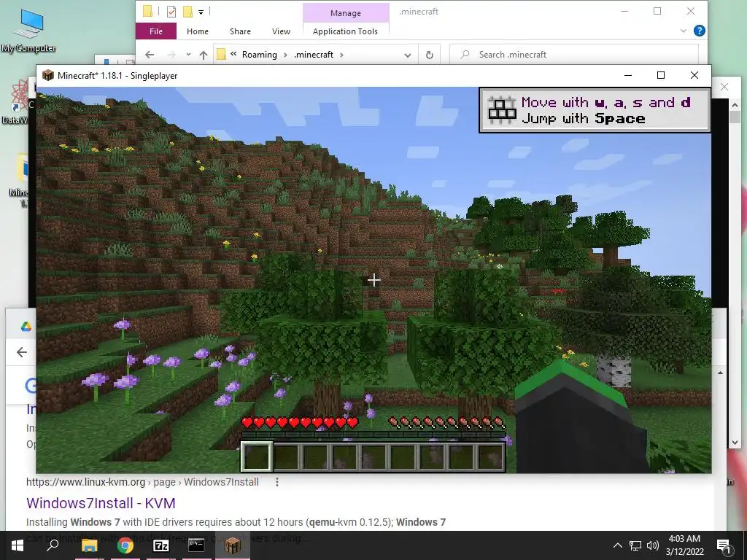This screenshot has width=747, height=560.
Task: Maximize the Minecraft window
Action: click(661, 75)
